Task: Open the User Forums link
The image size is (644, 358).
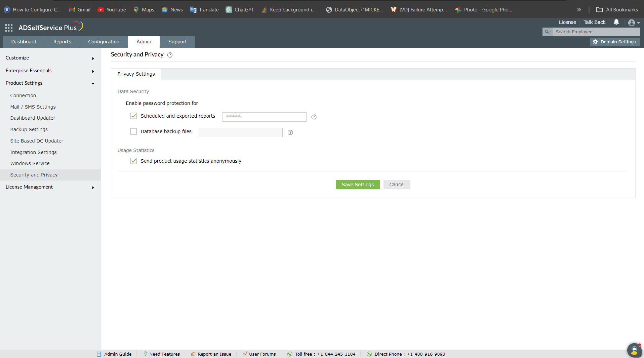Action: click(x=263, y=354)
